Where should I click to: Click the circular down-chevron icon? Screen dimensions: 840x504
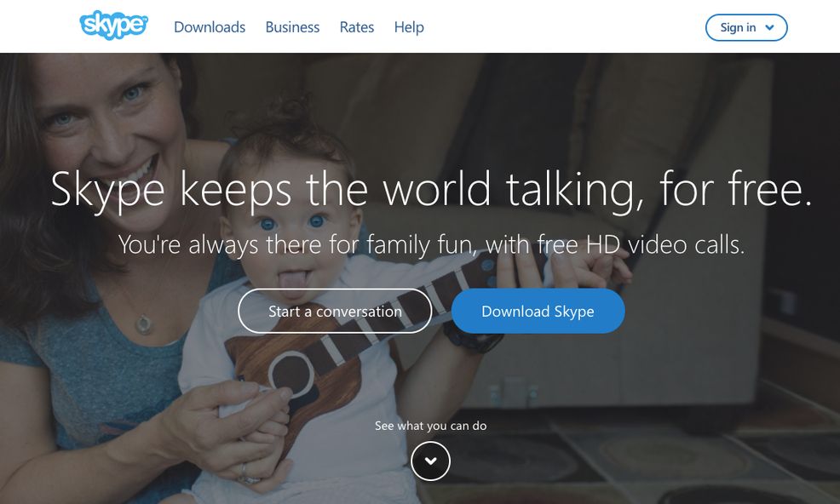[x=431, y=461]
